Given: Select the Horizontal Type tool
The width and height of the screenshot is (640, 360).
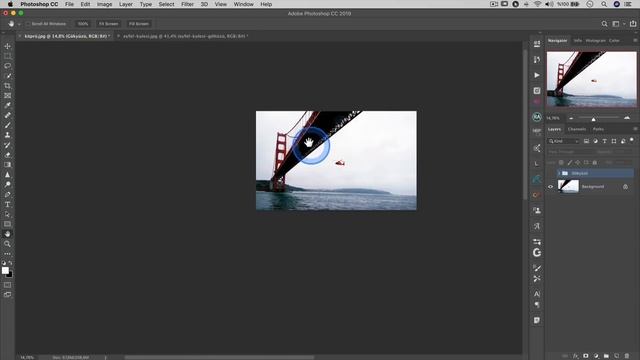Looking at the screenshot, I should click(7, 204).
